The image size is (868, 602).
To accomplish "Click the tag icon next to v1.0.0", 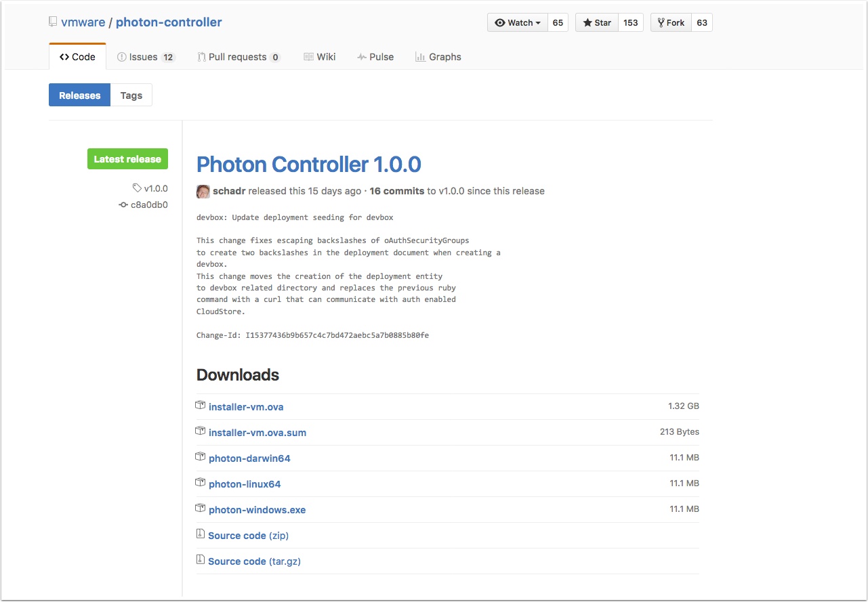I will click(137, 188).
